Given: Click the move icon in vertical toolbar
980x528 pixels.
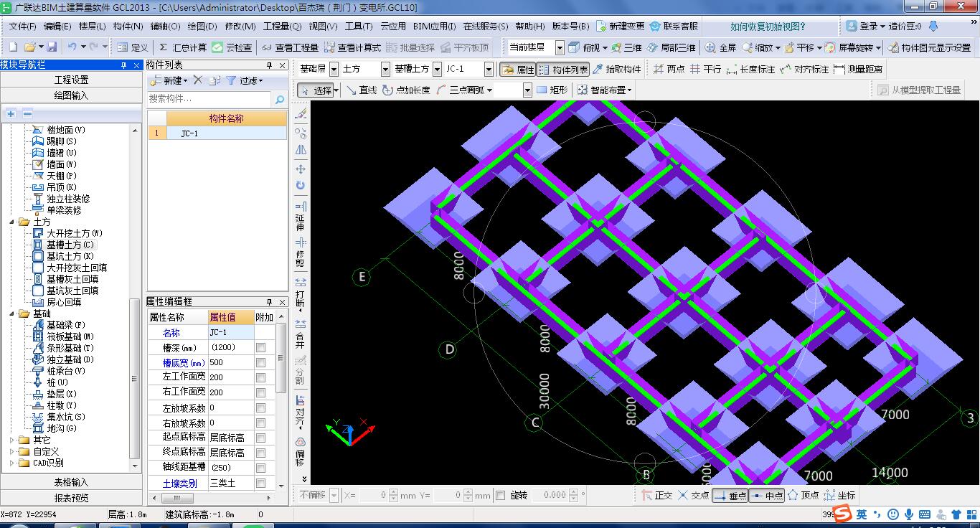Looking at the screenshot, I should 301,169.
